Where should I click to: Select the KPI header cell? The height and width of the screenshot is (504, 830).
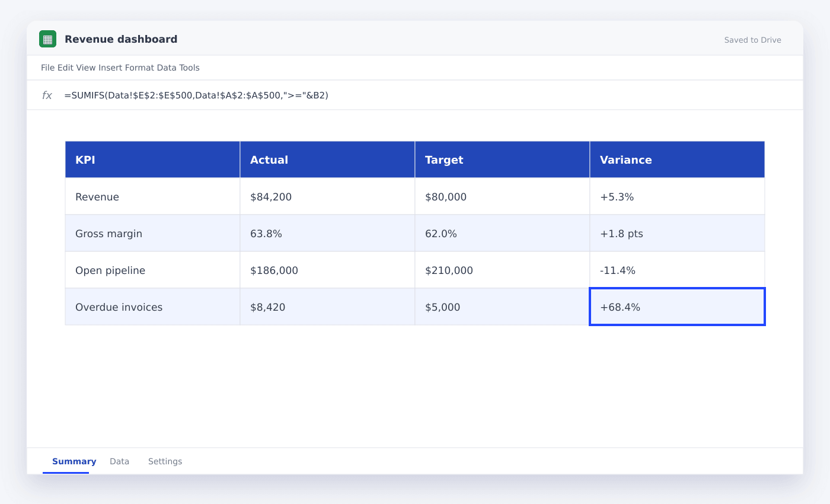pyautogui.click(x=152, y=160)
